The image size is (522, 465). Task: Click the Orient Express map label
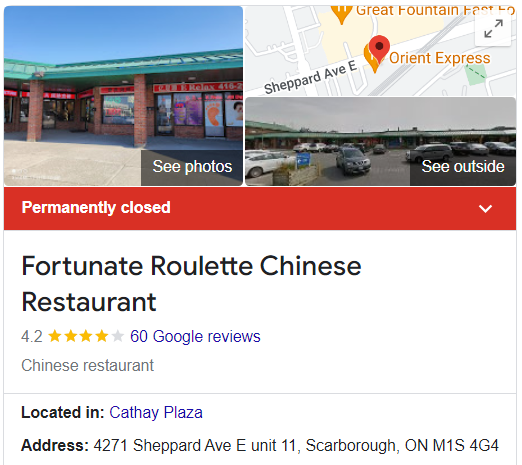click(x=440, y=58)
